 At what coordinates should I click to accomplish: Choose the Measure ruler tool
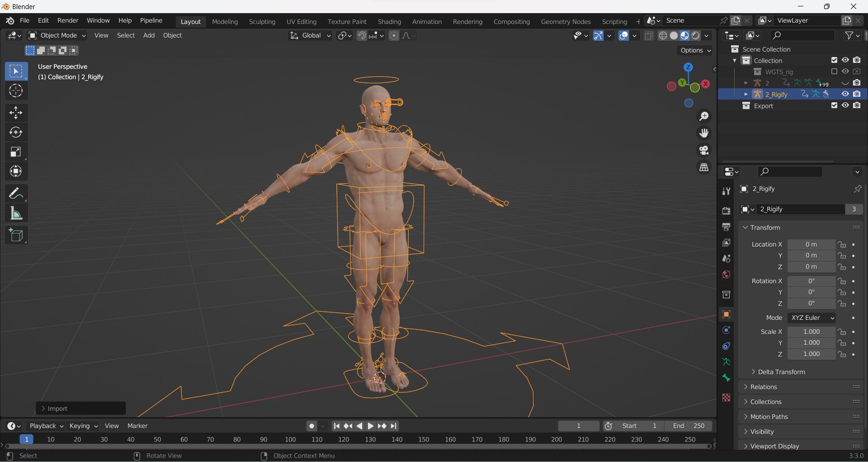[16, 213]
